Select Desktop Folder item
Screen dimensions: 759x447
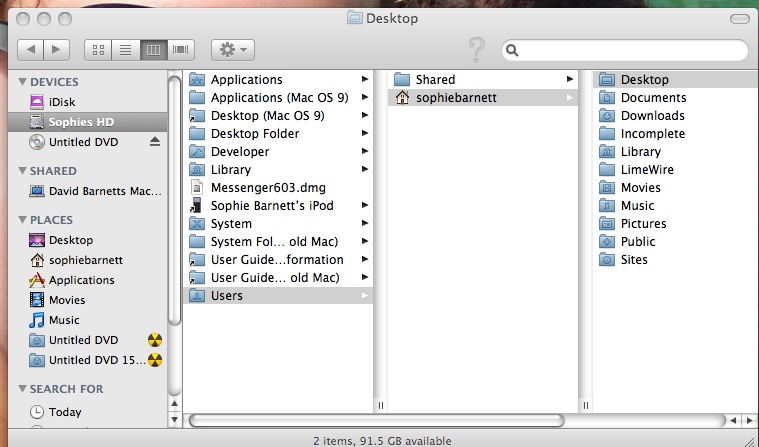(278, 133)
